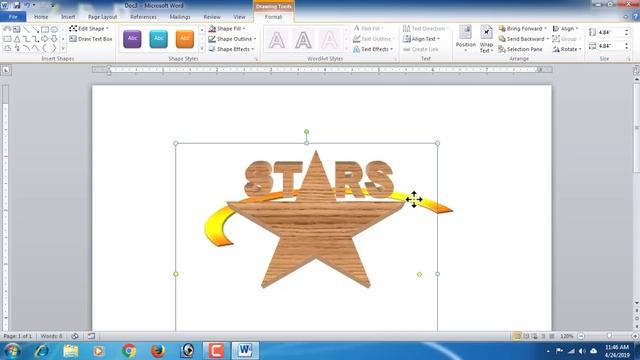Open the Mailings tab

(x=180, y=17)
